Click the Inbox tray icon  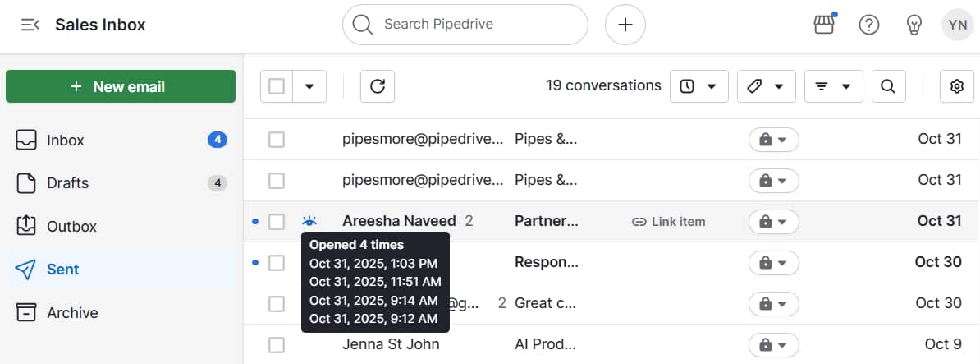(25, 141)
